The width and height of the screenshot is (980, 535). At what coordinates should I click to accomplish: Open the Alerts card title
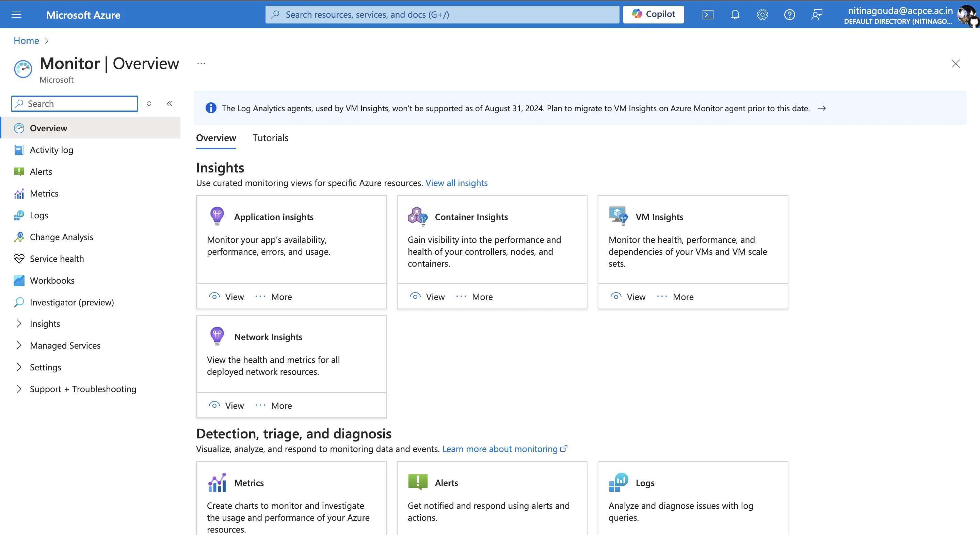[446, 483]
